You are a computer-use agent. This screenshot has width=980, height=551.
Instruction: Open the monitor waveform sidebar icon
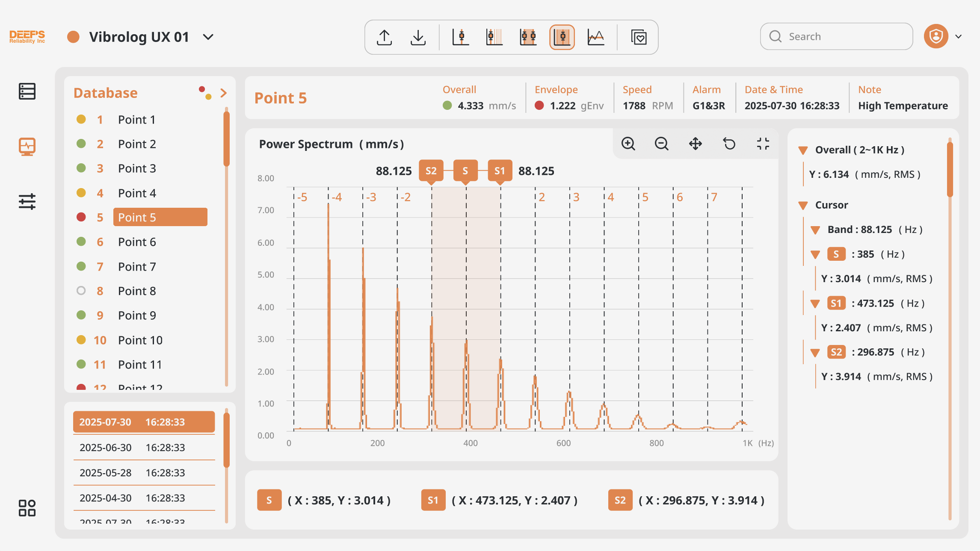27,147
